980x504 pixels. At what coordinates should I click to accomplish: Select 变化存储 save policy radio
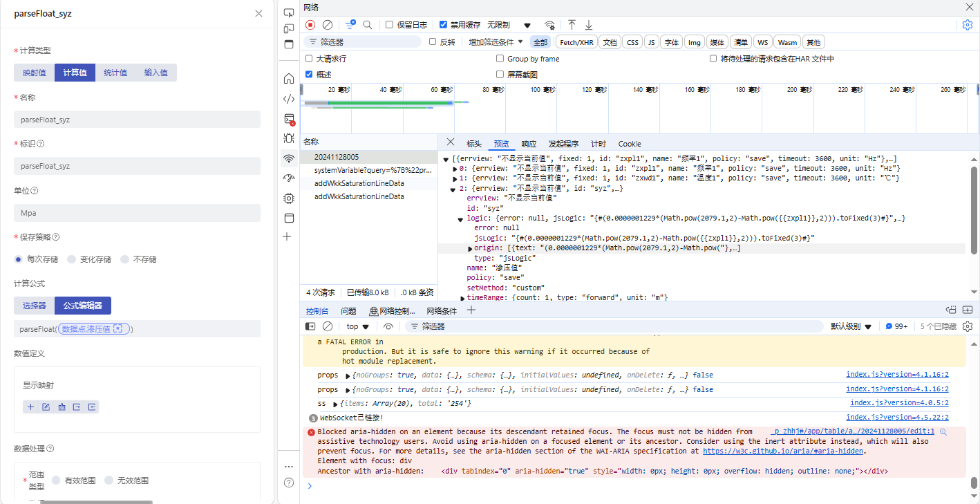pyautogui.click(x=72, y=259)
